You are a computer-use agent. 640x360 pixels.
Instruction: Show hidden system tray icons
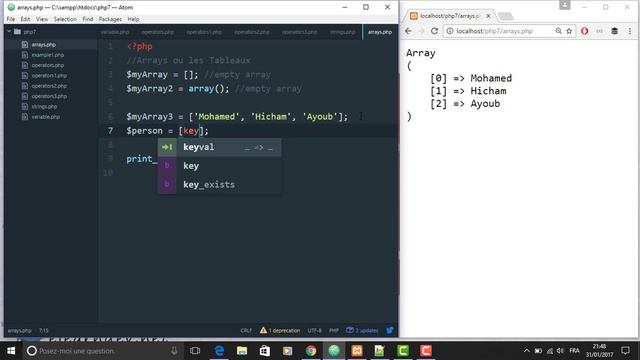[x=527, y=351]
